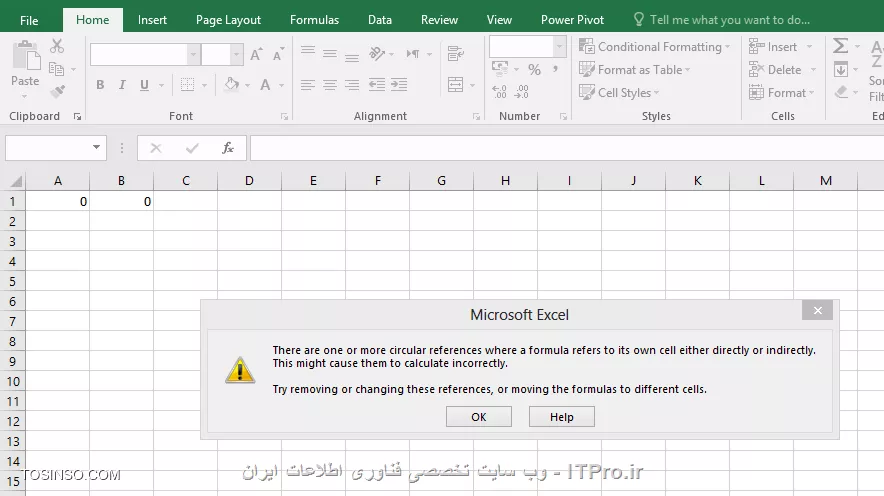Toggle Align Left

tap(308, 85)
